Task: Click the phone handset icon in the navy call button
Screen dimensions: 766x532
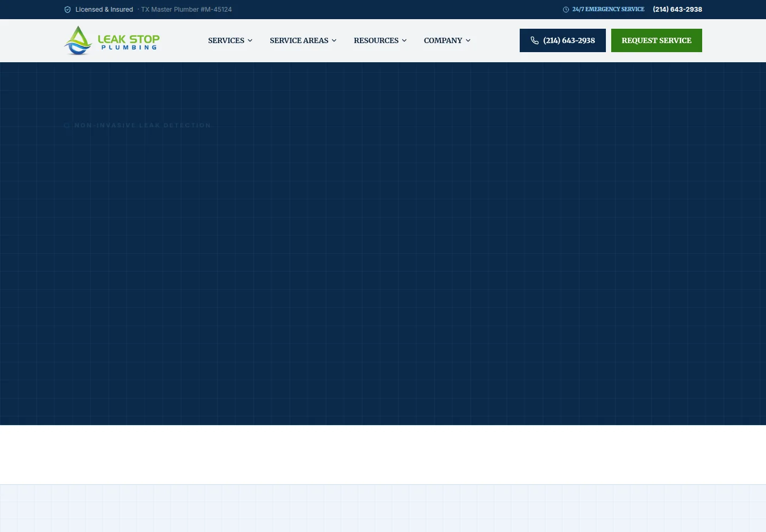Action: [x=535, y=40]
